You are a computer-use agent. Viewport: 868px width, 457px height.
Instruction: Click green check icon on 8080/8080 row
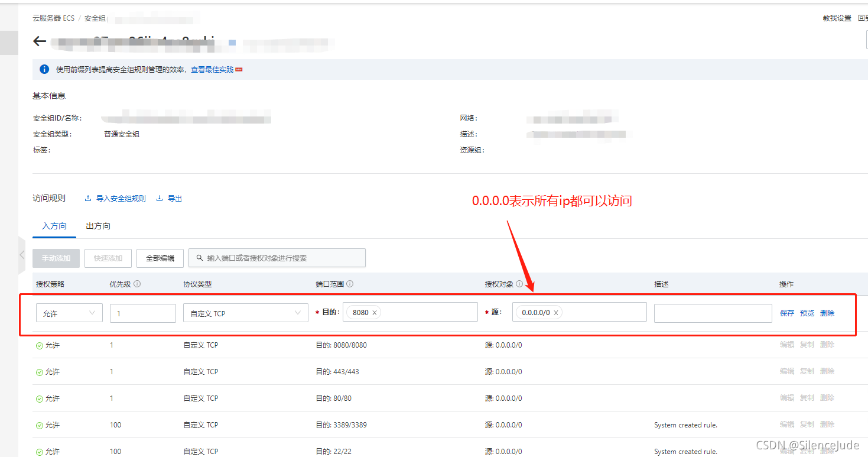40,345
